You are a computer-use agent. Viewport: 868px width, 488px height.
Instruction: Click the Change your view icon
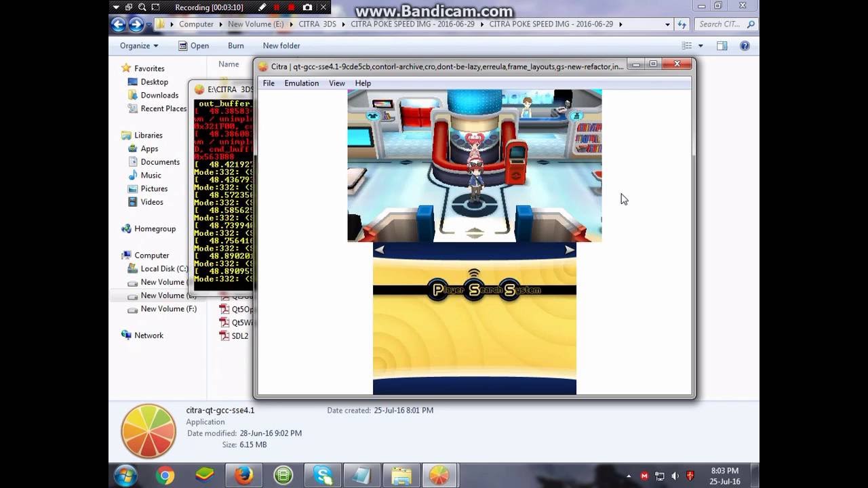pos(687,45)
